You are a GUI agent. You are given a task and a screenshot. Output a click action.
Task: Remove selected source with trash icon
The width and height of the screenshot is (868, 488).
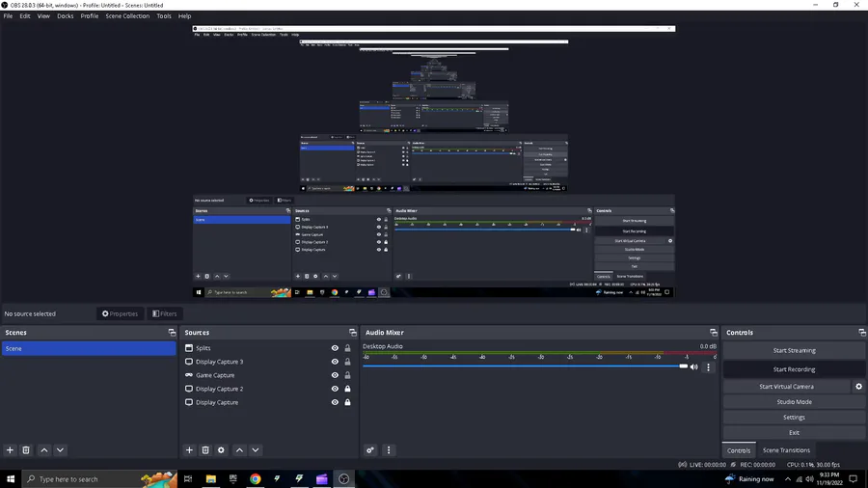[205, 450]
